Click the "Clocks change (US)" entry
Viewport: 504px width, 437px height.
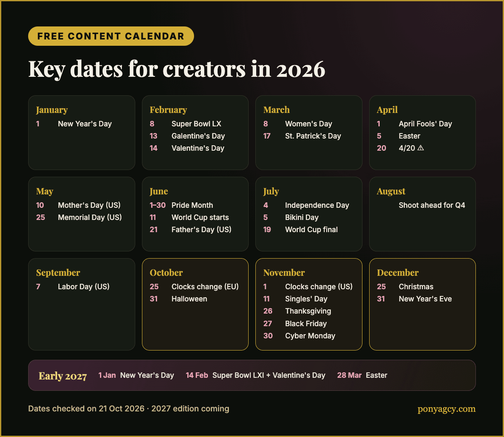click(x=319, y=287)
